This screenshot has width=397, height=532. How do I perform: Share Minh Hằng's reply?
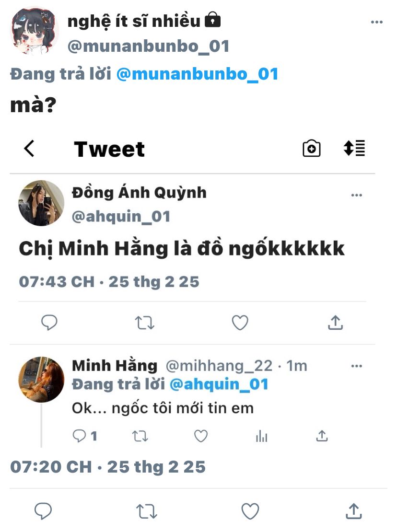click(322, 436)
